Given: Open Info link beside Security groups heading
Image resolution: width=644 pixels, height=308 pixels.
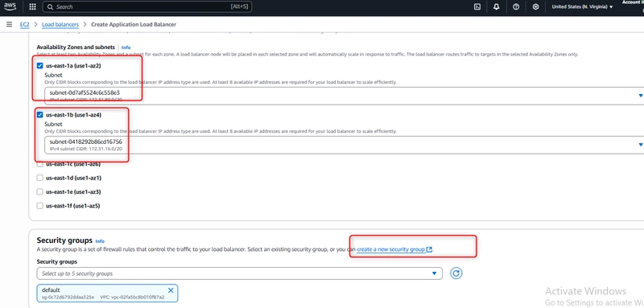Looking at the screenshot, I should (100, 241).
